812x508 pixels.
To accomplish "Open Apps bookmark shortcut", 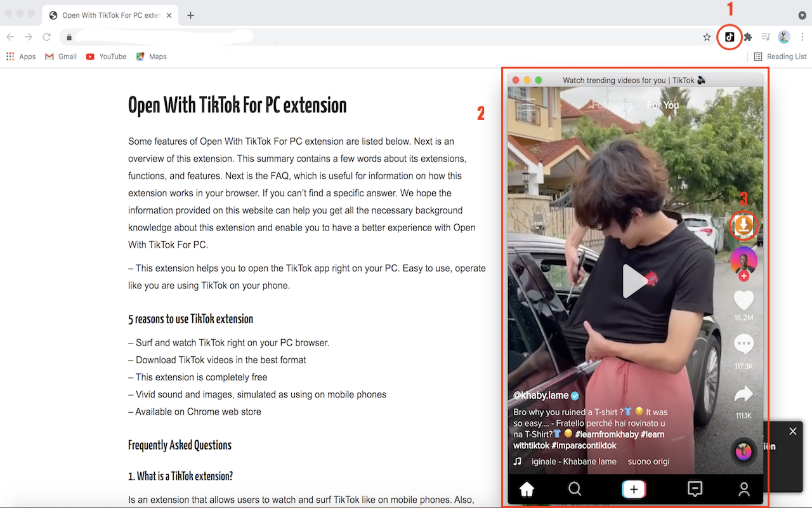I will (21, 57).
